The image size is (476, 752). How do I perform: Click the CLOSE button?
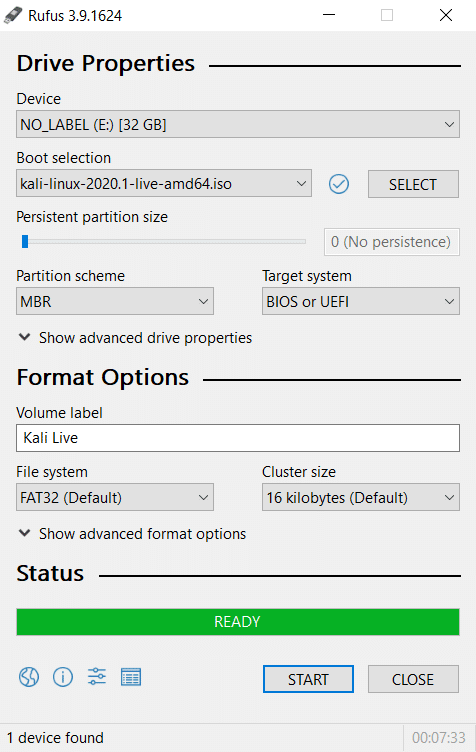point(413,679)
